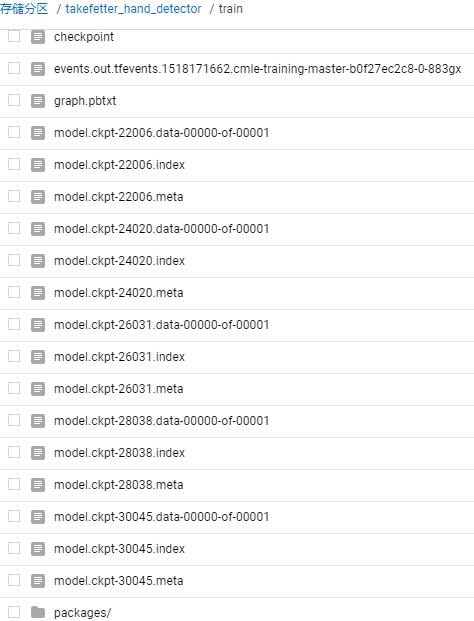This screenshot has width=474, height=621.
Task: Click the file icon beside checkpoint
Action: [x=38, y=37]
